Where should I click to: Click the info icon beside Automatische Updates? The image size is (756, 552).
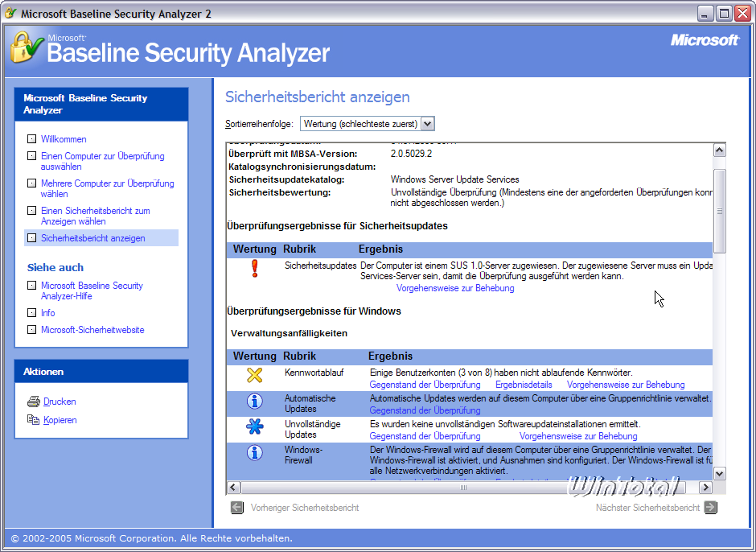[255, 401]
